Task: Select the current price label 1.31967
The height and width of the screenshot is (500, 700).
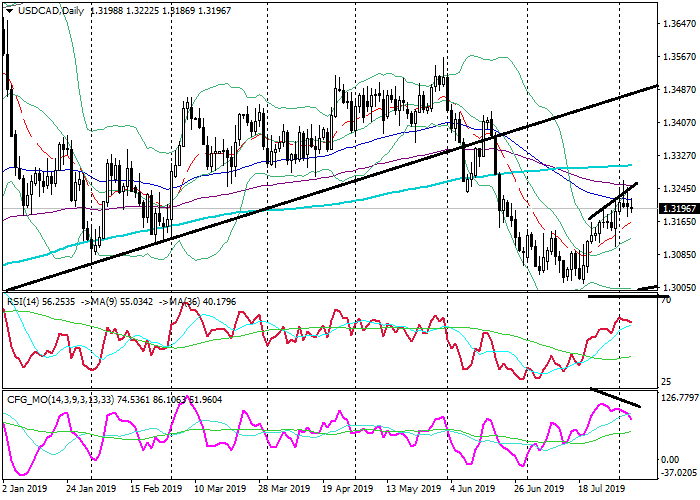Action: (x=679, y=208)
